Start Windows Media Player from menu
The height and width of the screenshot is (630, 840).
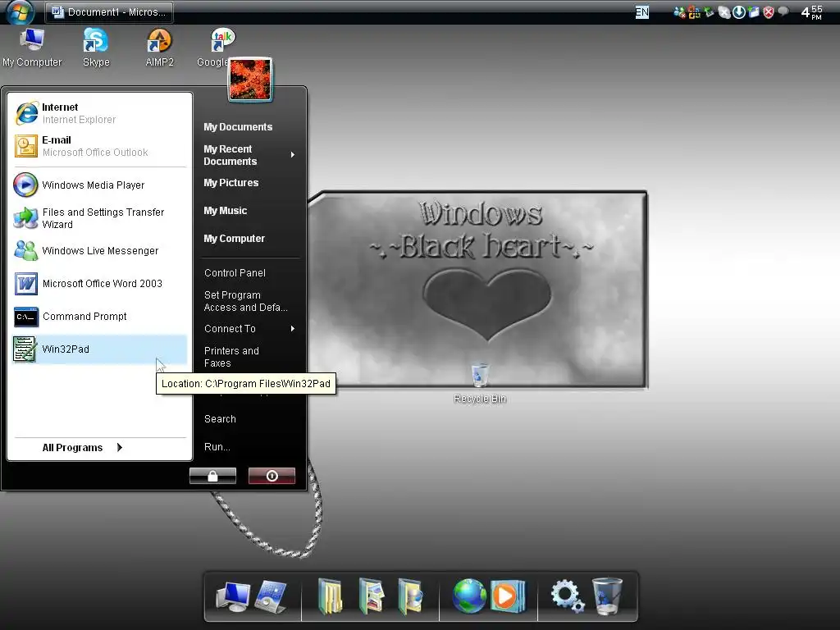tap(99, 185)
